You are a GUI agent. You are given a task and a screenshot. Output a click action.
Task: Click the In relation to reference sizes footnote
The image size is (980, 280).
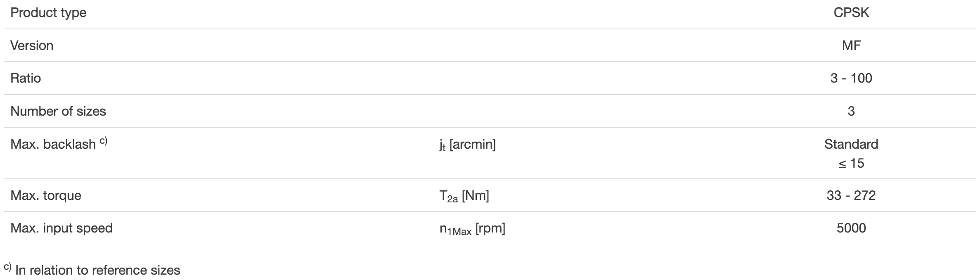pos(98,270)
